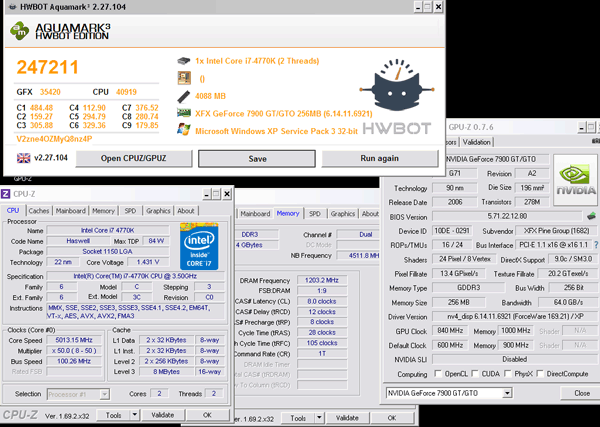The height and width of the screenshot is (427, 600).
Task: Click the Aquamark score 247211
Action: 47,67
